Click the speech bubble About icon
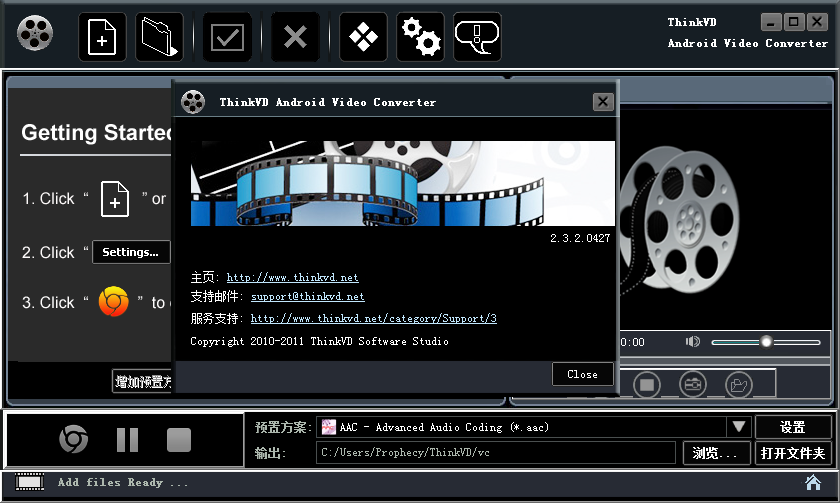Image resolution: width=840 pixels, height=503 pixels. pyautogui.click(x=477, y=37)
